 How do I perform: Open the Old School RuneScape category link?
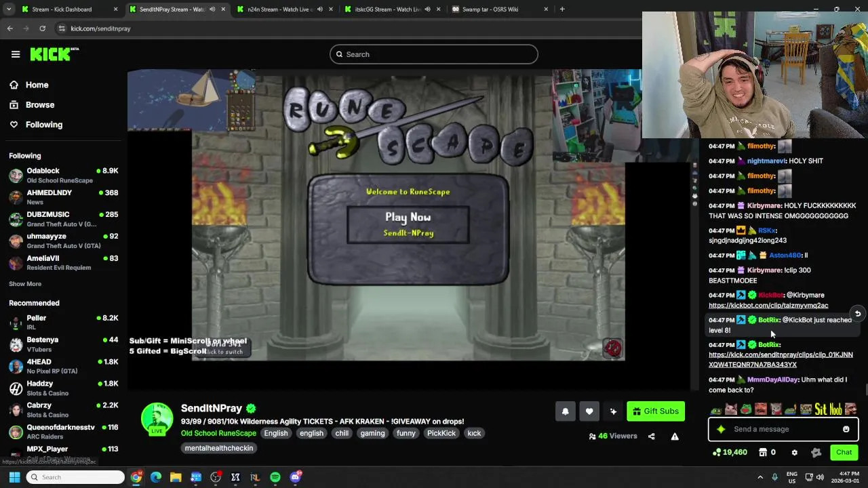(x=218, y=433)
